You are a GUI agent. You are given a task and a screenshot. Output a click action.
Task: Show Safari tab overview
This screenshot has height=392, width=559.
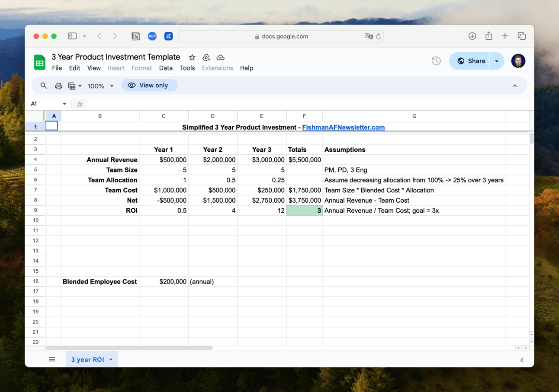522,36
